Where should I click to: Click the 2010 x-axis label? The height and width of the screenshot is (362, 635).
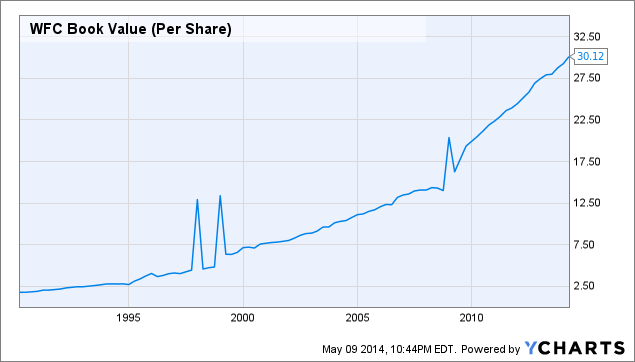click(x=471, y=317)
